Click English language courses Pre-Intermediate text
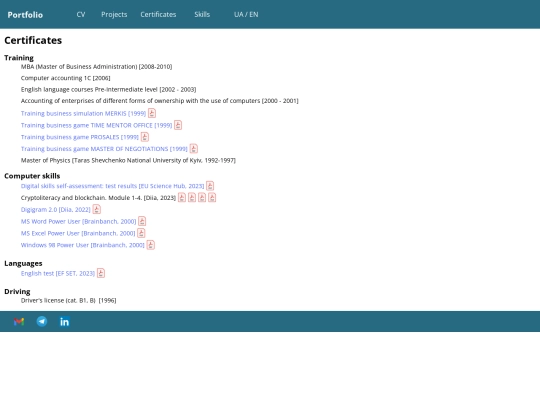This screenshot has width=540, height=405. point(108,89)
